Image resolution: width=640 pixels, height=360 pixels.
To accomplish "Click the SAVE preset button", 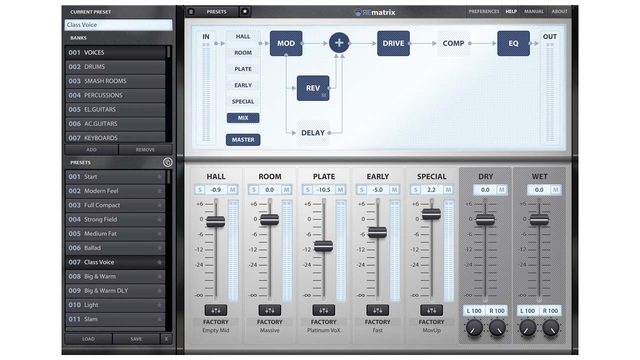I will [136, 339].
